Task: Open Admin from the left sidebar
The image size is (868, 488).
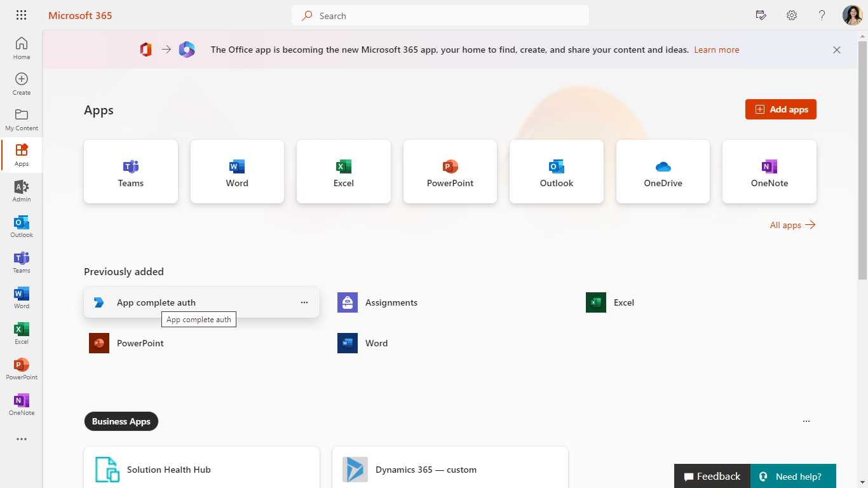Action: (22, 191)
